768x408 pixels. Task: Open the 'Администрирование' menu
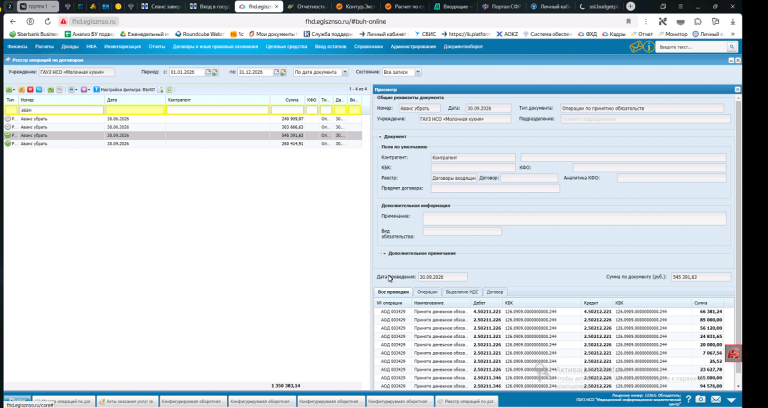413,47
